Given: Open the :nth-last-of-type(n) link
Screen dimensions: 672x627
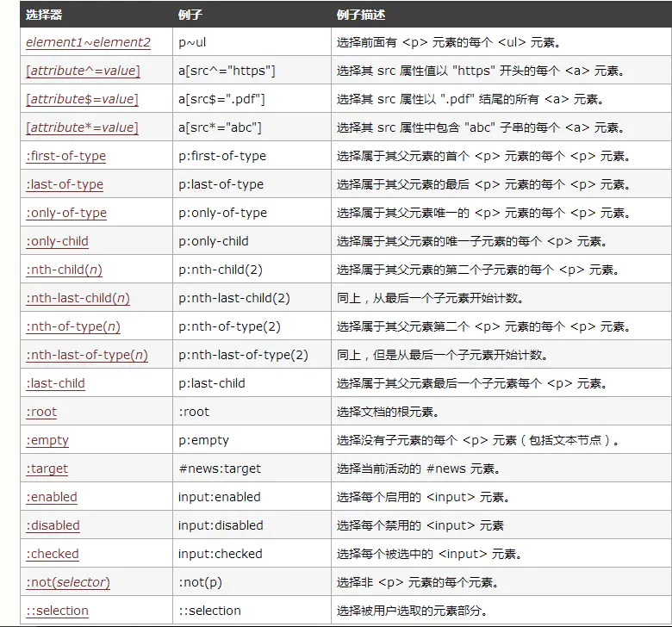Looking at the screenshot, I should point(87,355).
